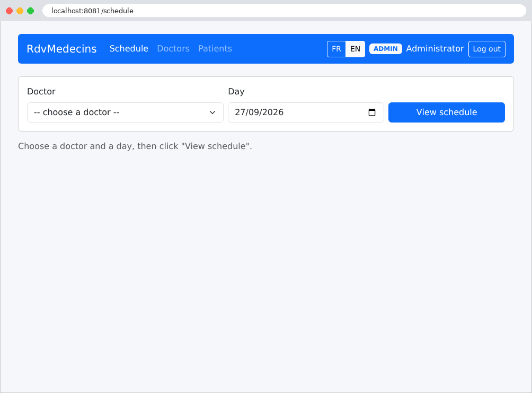The width and height of the screenshot is (532, 393).
Task: Go to the Doctors page
Action: [x=173, y=49]
